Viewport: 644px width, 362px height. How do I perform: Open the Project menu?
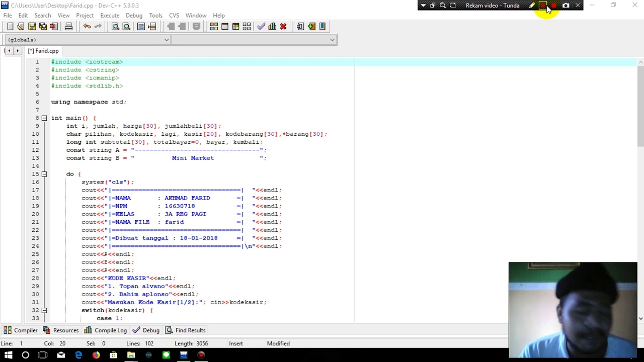[x=85, y=16]
